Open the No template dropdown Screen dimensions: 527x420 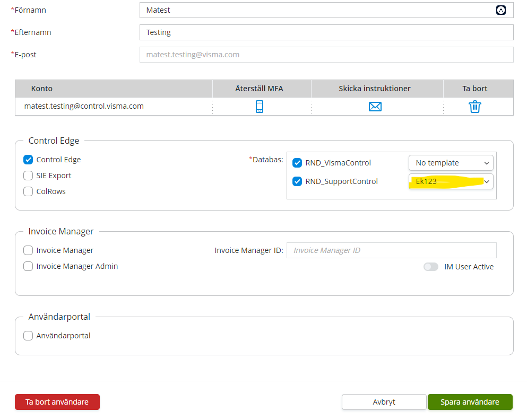point(451,163)
